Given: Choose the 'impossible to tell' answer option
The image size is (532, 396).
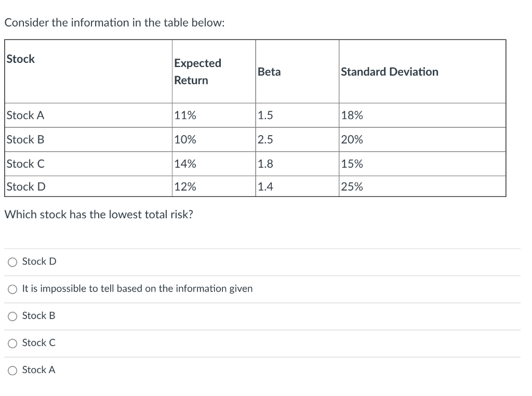Looking at the screenshot, I should (x=12, y=289).
